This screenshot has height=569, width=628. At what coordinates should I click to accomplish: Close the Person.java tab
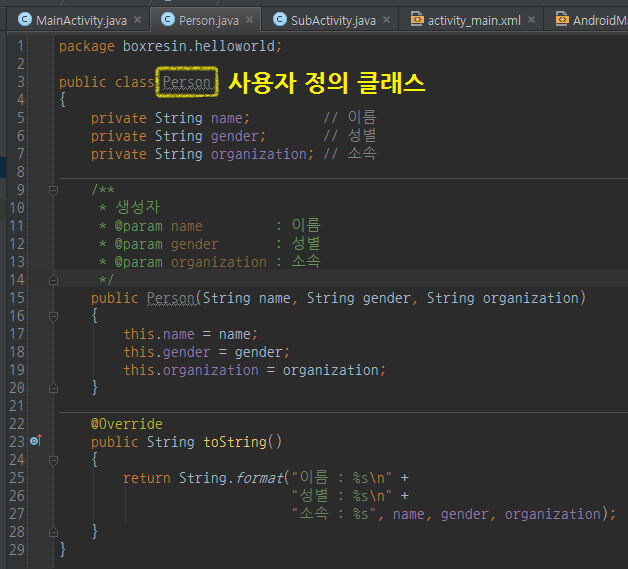coord(249,20)
